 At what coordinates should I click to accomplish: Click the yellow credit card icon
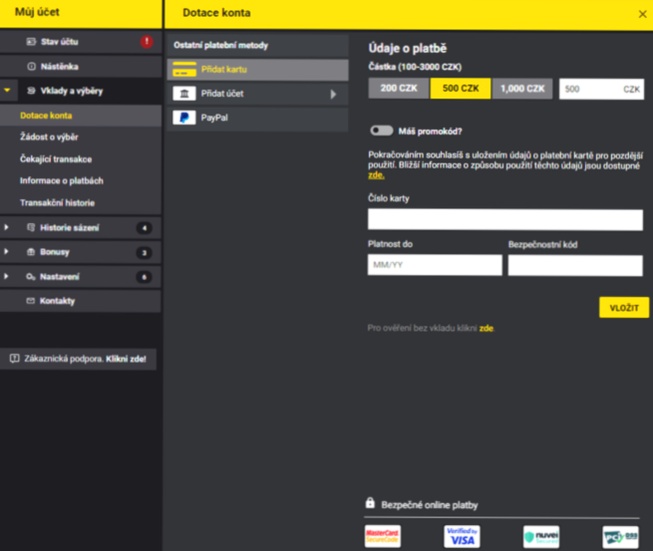click(x=184, y=69)
